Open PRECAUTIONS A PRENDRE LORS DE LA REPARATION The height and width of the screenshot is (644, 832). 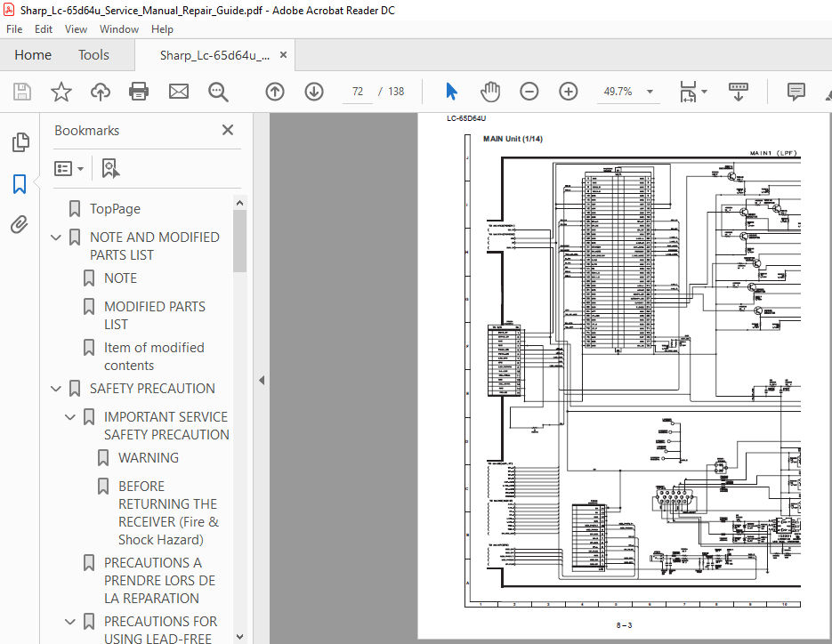click(159, 580)
